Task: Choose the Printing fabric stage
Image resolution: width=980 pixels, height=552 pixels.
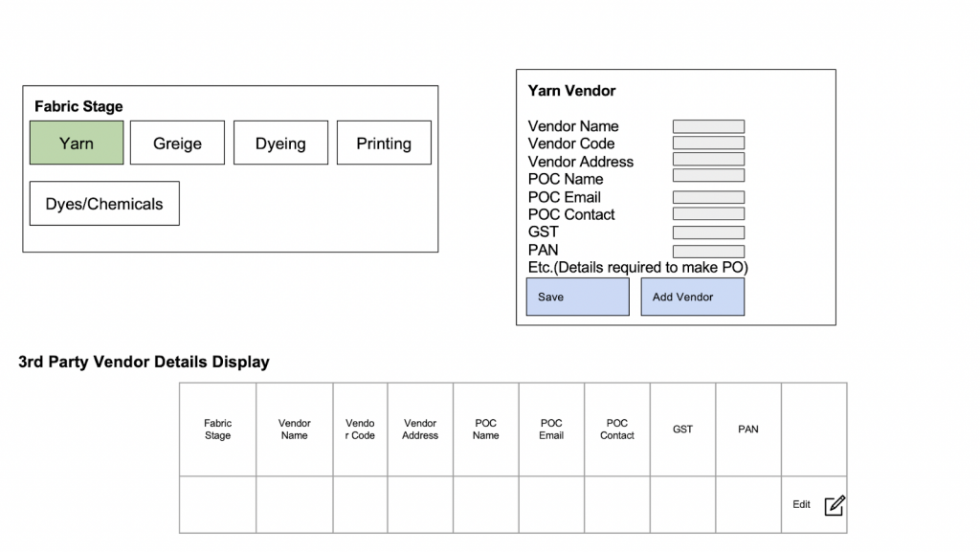Action: pyautogui.click(x=384, y=143)
